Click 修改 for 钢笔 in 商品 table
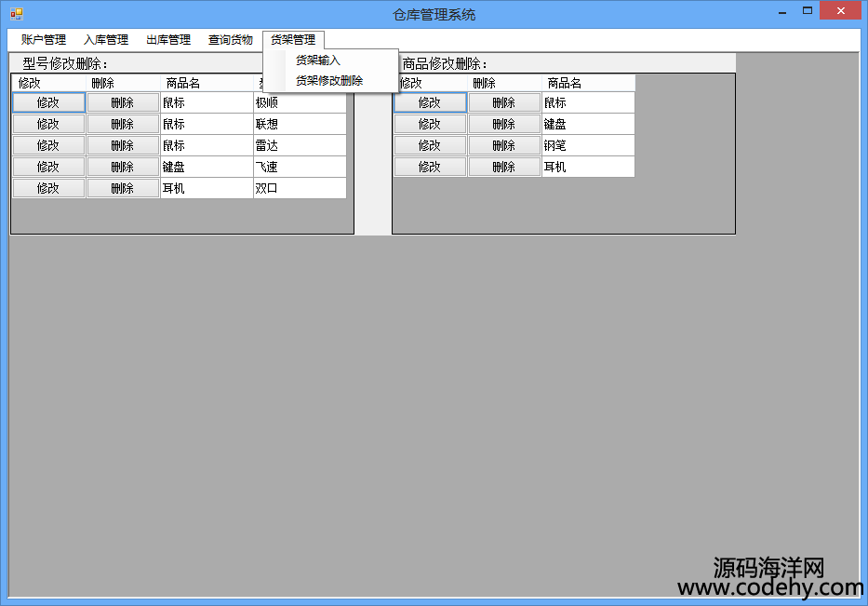This screenshot has width=868, height=606. [x=430, y=146]
